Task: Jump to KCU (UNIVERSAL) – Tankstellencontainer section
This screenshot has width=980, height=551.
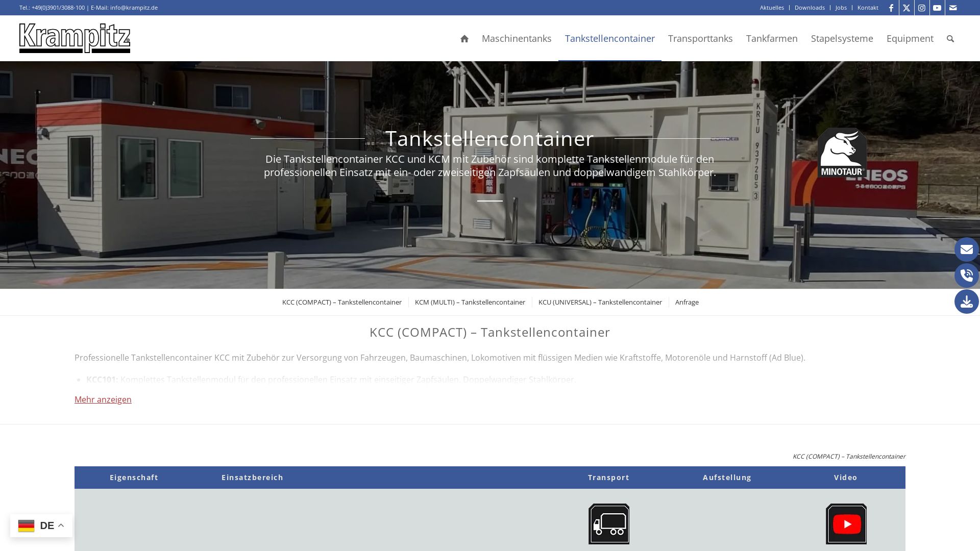Action: point(600,302)
